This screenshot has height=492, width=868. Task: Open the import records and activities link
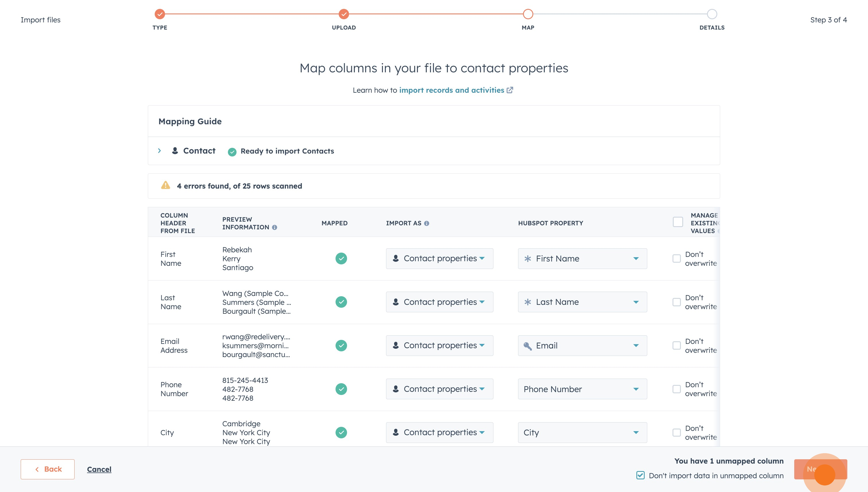pos(452,90)
